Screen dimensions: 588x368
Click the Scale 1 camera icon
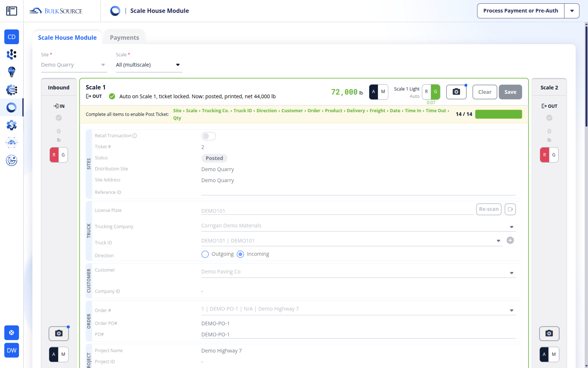pos(456,92)
